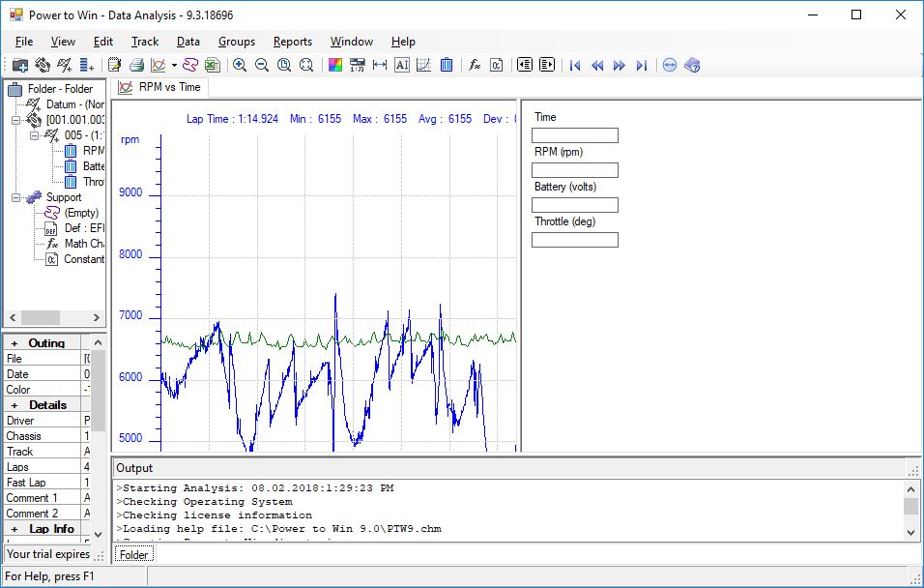This screenshot has width=924, height=588.
Task: Open the color palette toolbar icon
Action: tap(335, 65)
